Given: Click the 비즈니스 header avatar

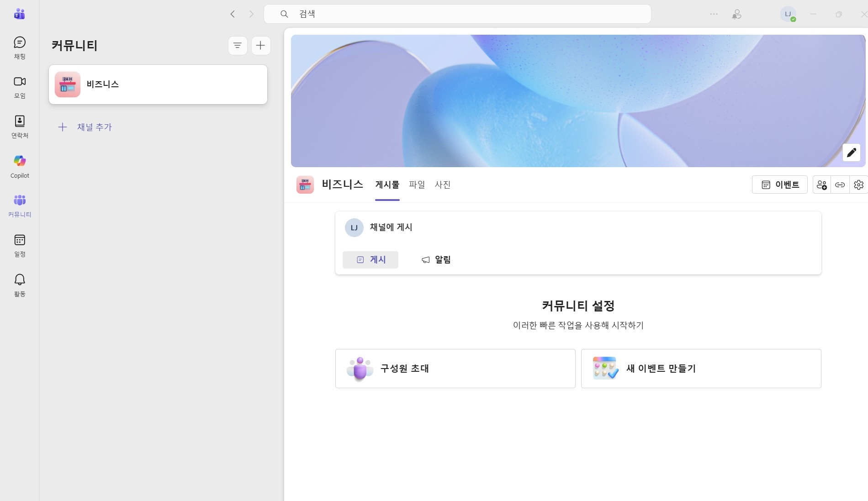Looking at the screenshot, I should click(305, 185).
